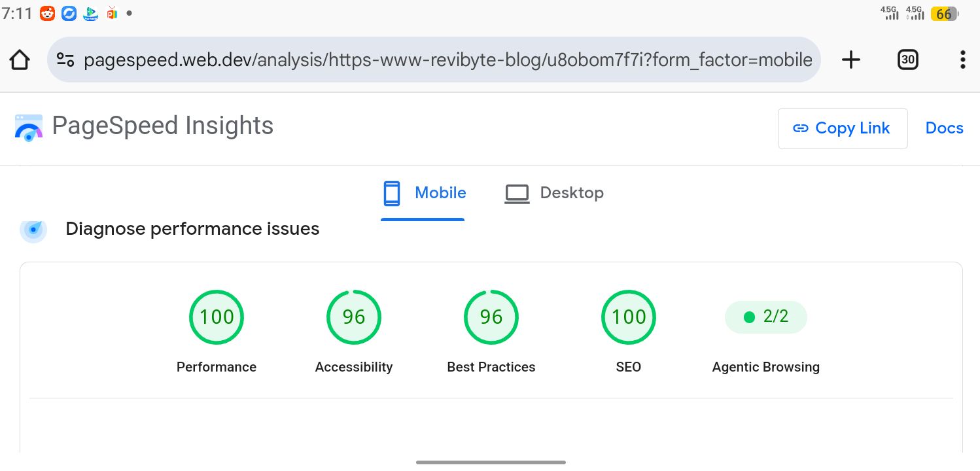
Task: Click the SEO score gauge 100
Action: [x=629, y=317]
